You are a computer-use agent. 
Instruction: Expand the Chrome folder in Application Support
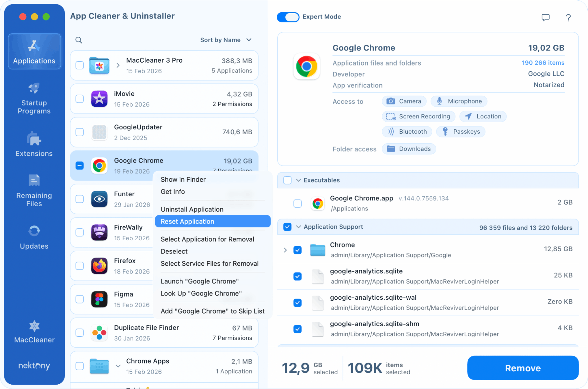pyautogui.click(x=285, y=250)
